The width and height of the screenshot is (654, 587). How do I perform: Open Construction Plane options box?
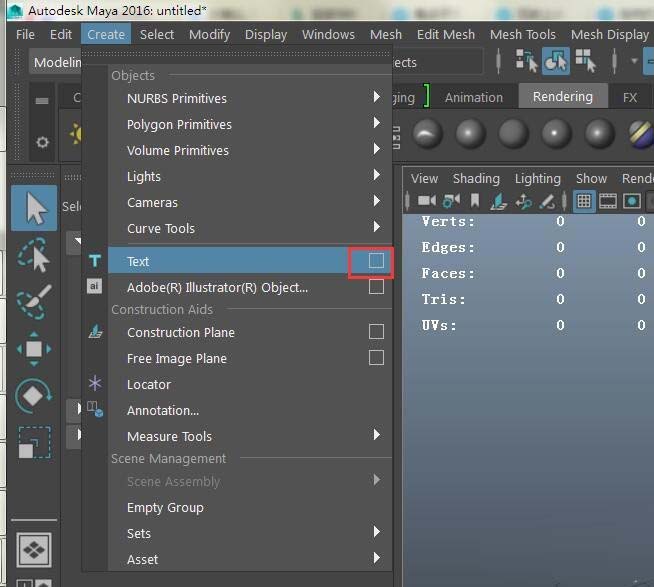376,332
